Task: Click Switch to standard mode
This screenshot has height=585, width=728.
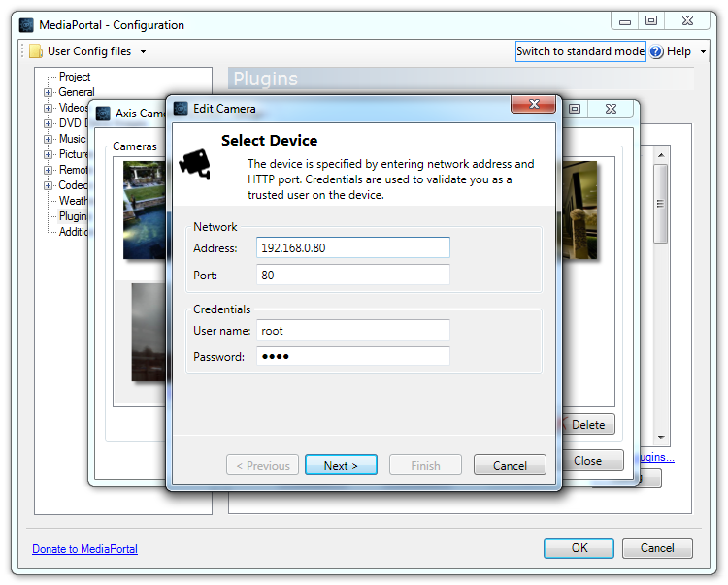Action: [x=580, y=51]
